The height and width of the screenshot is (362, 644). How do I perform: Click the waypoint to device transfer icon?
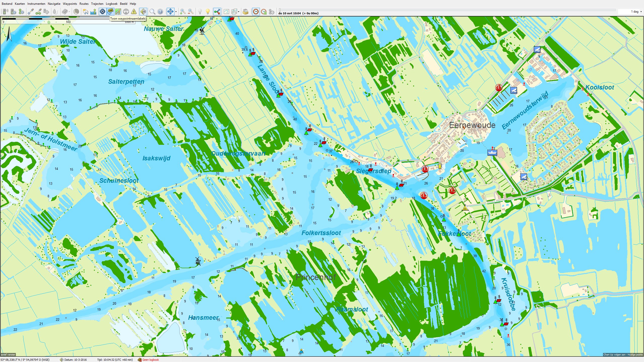(46, 12)
